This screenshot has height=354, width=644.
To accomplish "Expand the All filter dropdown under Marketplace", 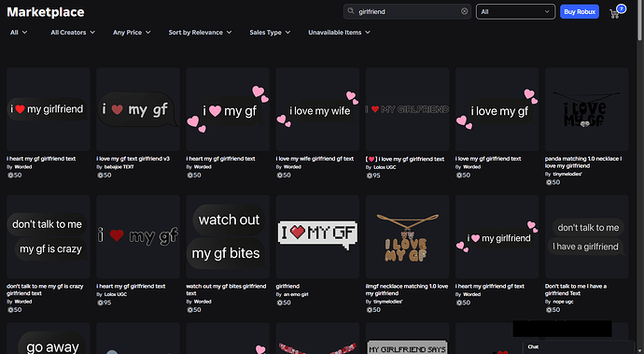I will pyautogui.click(x=19, y=32).
